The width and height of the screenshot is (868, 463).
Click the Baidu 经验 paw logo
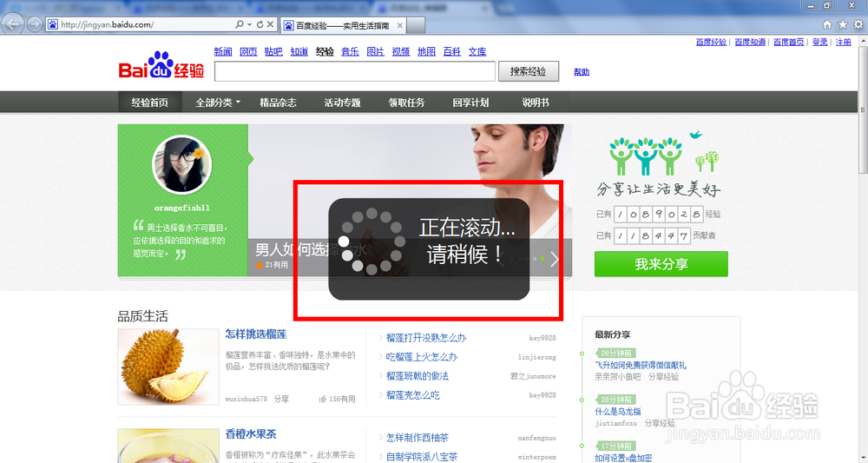(x=161, y=65)
